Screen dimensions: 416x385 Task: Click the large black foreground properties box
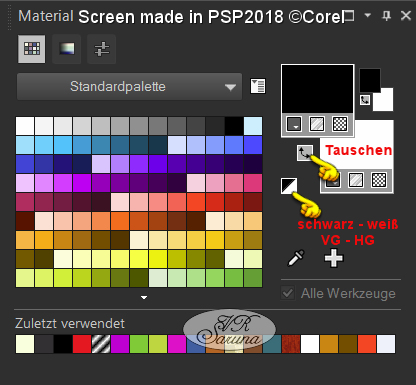point(318,89)
